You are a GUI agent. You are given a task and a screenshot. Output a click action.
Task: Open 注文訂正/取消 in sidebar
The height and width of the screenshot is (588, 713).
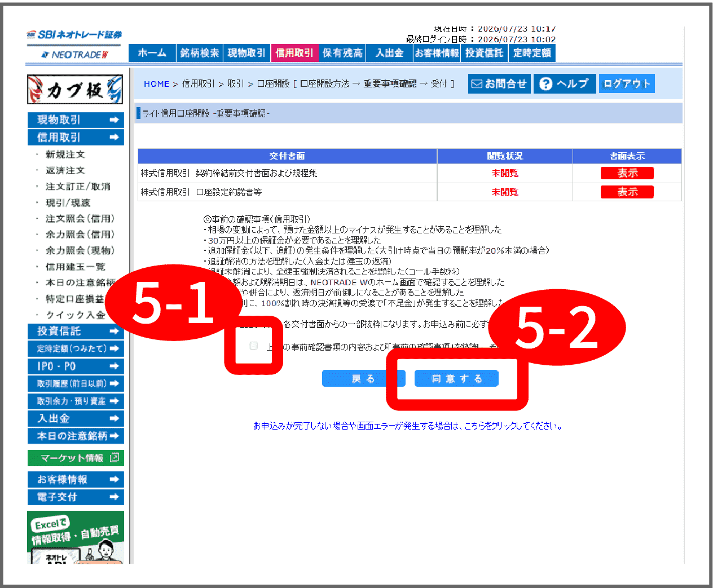(78, 187)
